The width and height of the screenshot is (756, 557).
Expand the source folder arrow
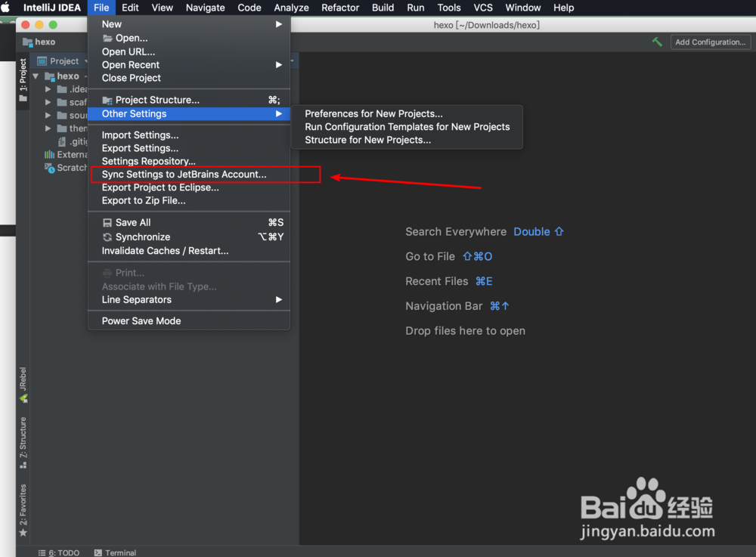[x=48, y=115]
